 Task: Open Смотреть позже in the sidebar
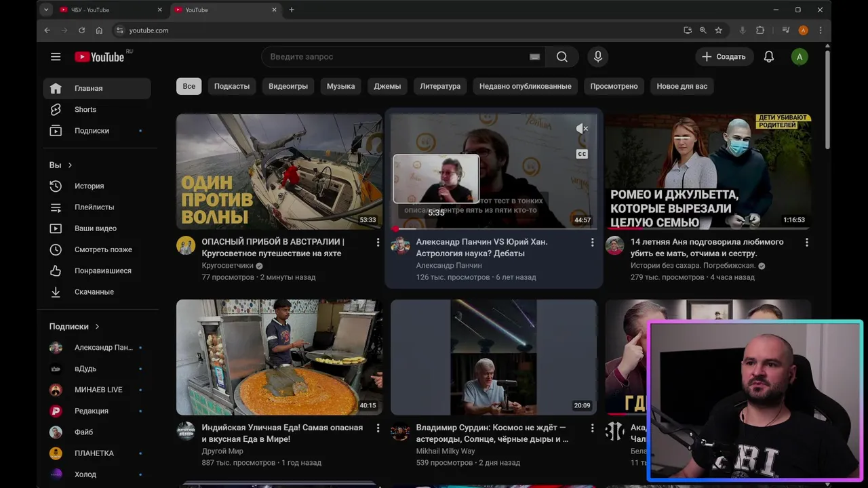[97, 249]
